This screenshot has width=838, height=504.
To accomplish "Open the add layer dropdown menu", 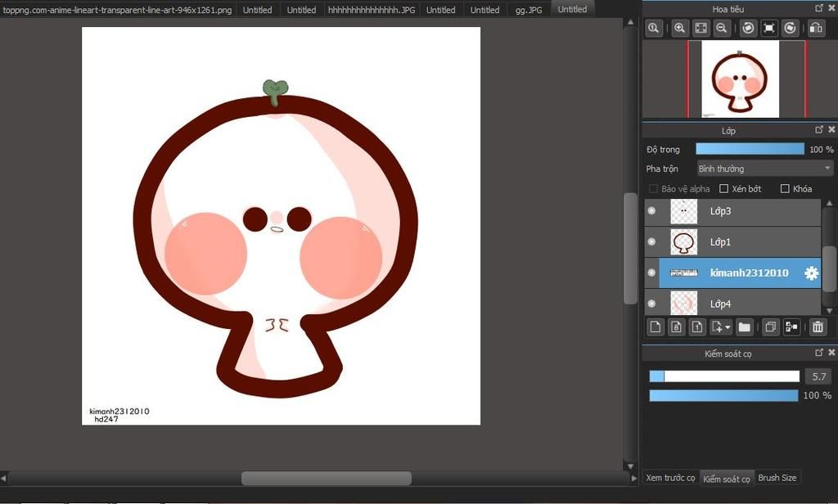I will (720, 326).
